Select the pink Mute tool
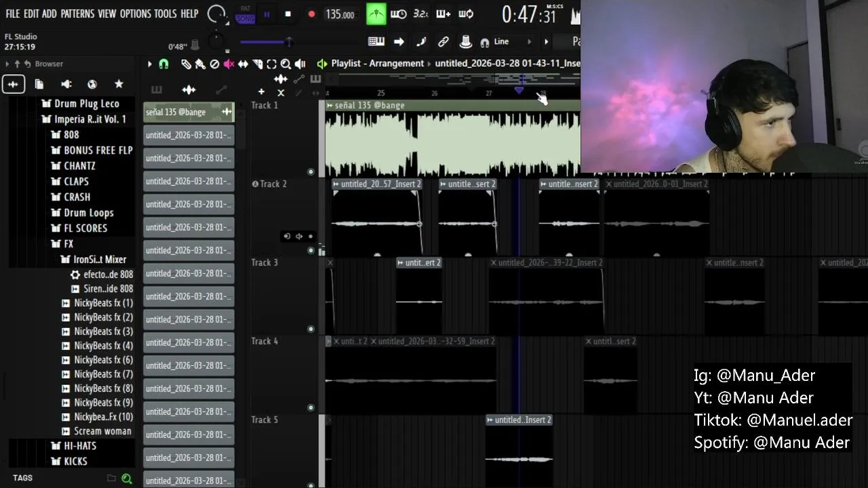Screen dimensions: 868x488 pos(229,64)
